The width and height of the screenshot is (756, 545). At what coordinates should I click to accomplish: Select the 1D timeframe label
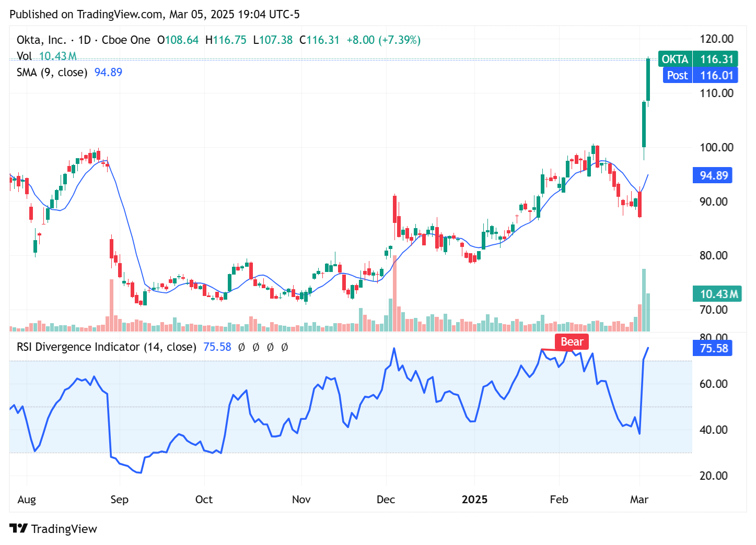pos(85,39)
